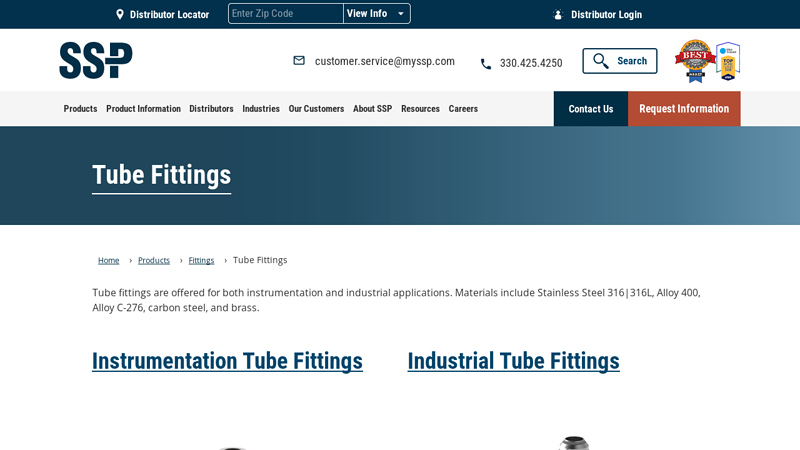Click the Distributor Locator map pin icon

pyautogui.click(x=119, y=14)
